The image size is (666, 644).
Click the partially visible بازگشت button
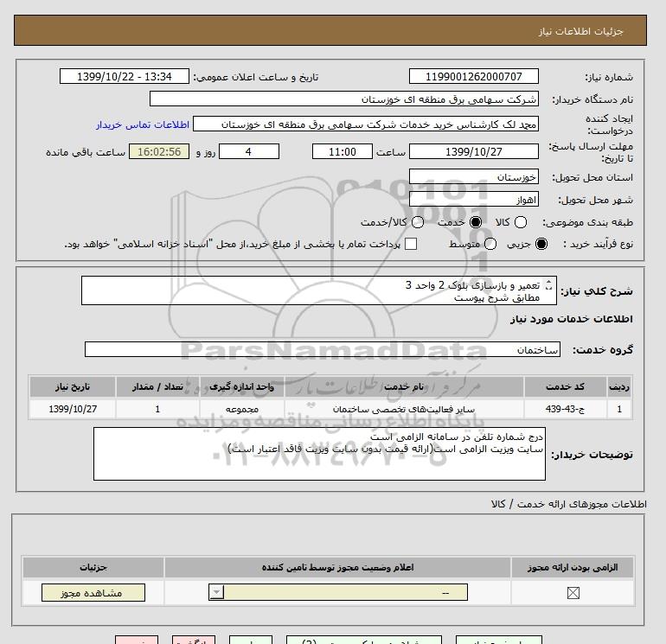pyautogui.click(x=193, y=641)
